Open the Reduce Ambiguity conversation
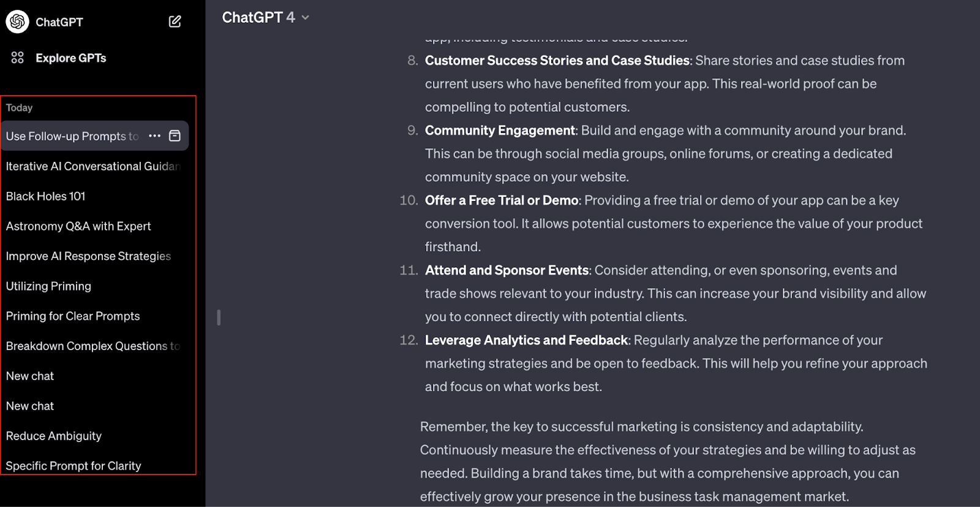 (x=94, y=436)
